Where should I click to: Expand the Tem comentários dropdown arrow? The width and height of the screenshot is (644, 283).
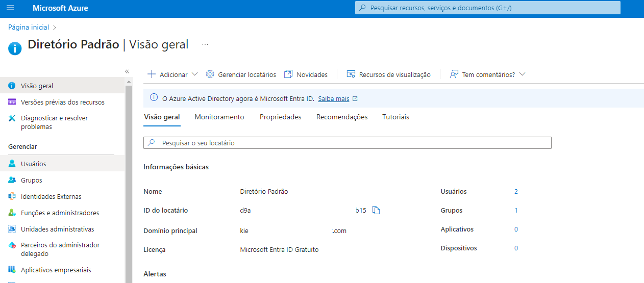[522, 74]
